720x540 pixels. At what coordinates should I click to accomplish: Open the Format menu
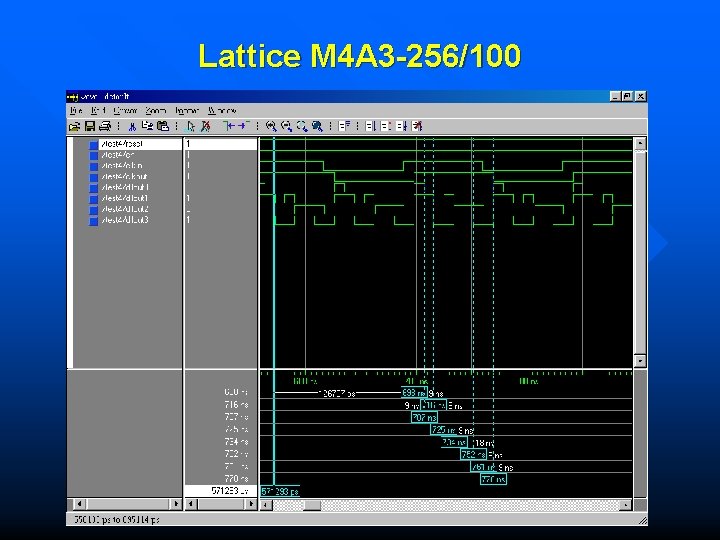tap(186, 111)
